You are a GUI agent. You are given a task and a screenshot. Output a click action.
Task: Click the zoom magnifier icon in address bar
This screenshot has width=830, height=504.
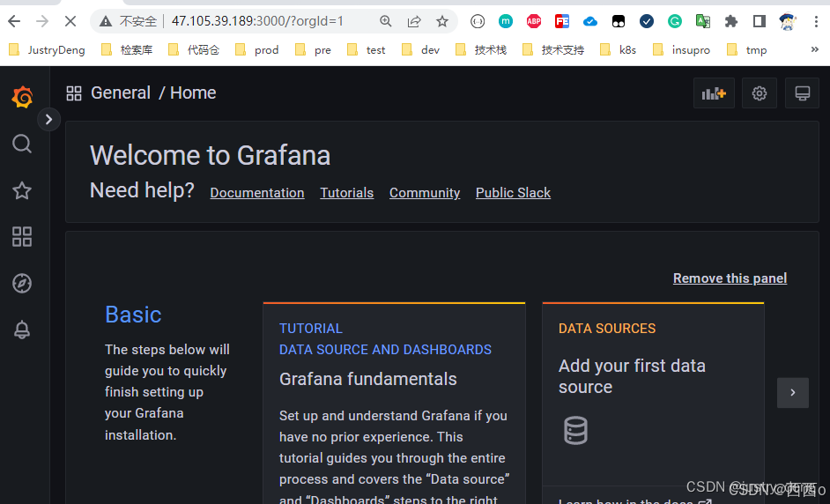coord(386,21)
